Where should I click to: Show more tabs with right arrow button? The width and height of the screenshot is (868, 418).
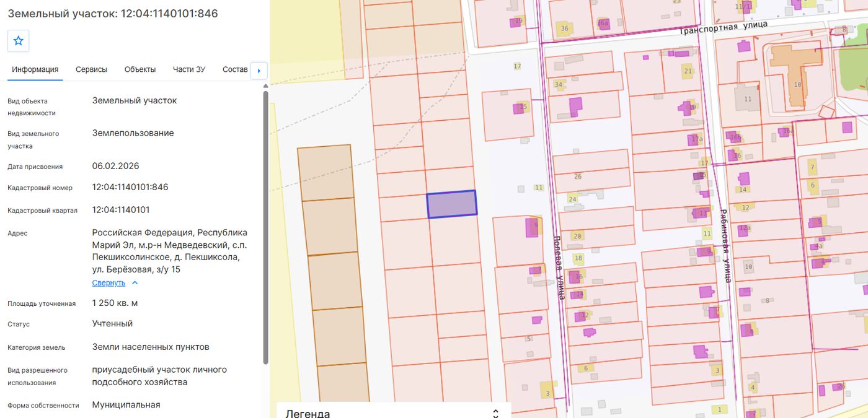tap(259, 71)
